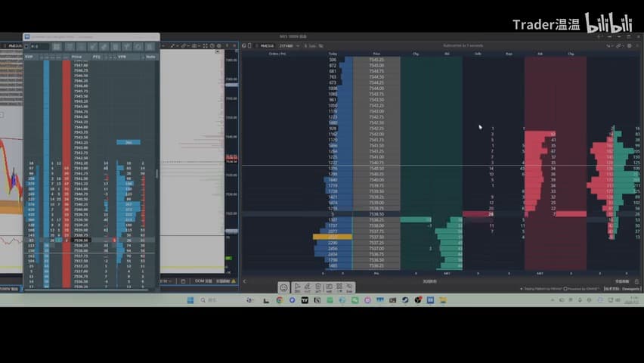
Task: Open Google Chrome from the taskbar
Action: pyautogui.click(x=280, y=300)
